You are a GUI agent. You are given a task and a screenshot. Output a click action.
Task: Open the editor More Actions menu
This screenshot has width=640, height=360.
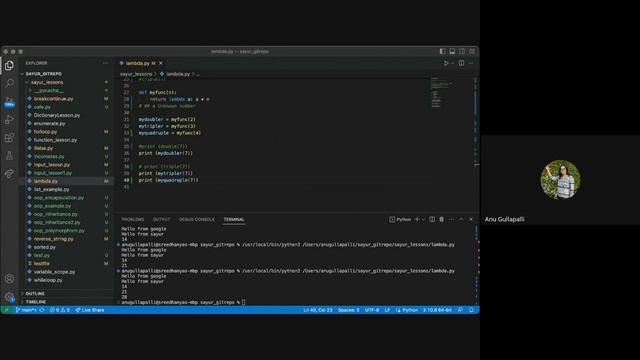coord(471,63)
